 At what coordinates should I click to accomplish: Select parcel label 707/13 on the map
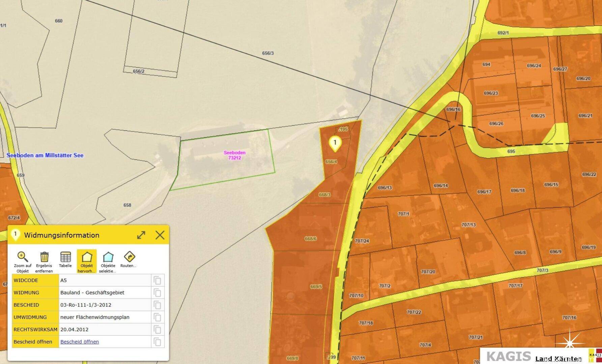tap(468, 225)
